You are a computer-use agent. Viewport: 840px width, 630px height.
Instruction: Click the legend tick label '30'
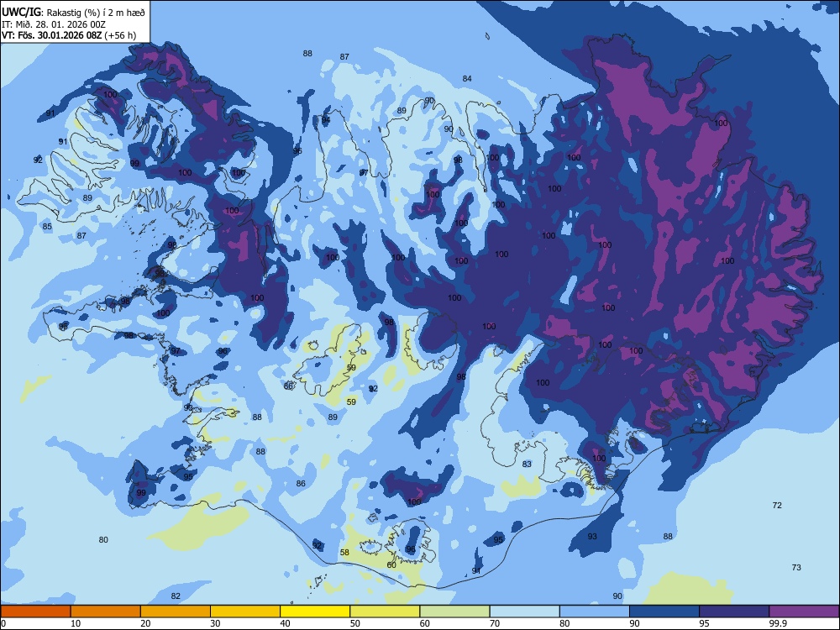215,623
